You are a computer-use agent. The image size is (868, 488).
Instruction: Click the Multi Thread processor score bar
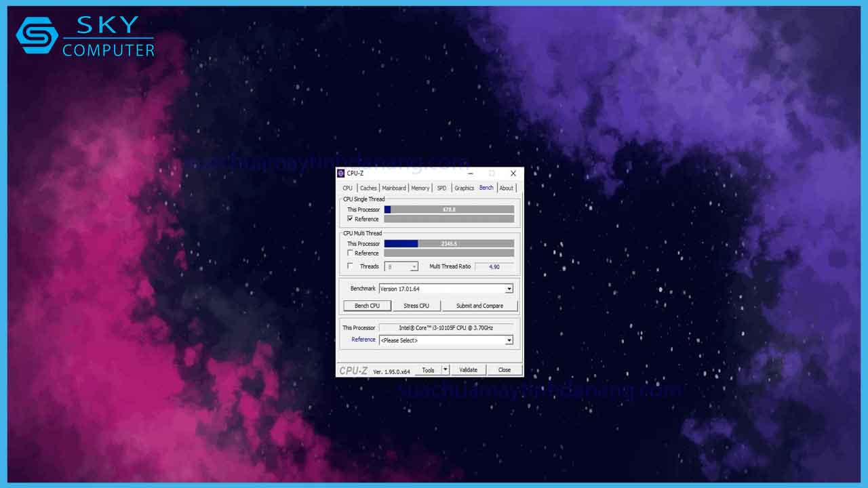click(x=449, y=243)
